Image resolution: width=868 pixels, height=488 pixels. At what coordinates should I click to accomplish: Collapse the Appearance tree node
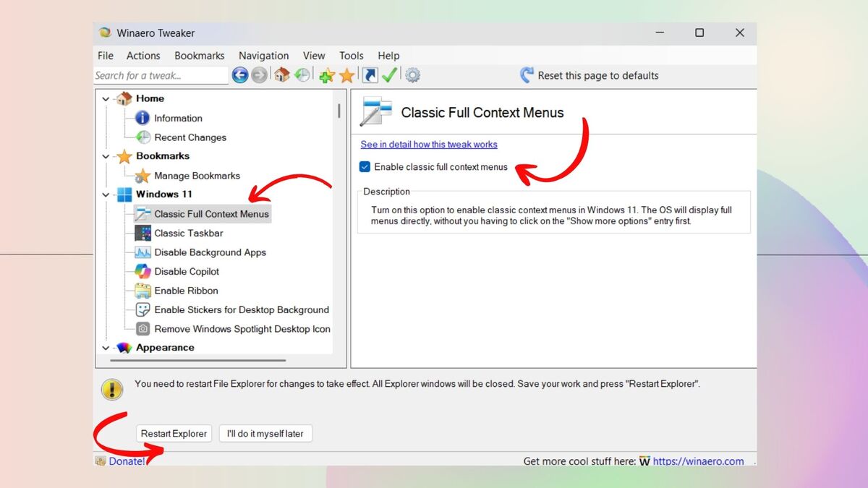tap(106, 348)
